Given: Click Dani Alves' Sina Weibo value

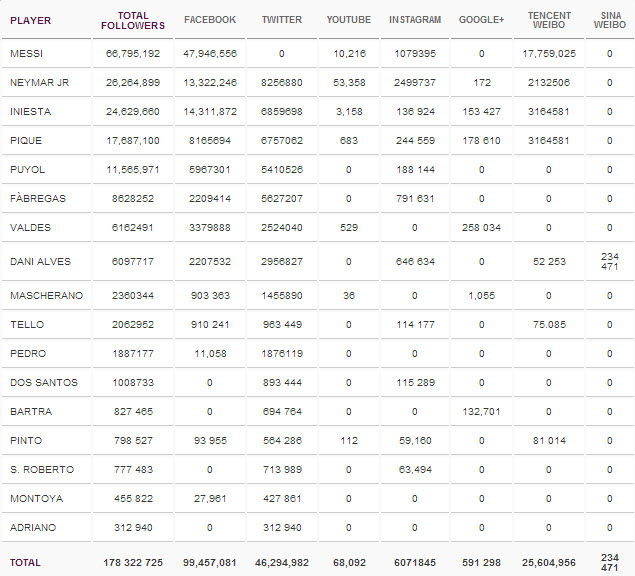Looking at the screenshot, I should pyautogui.click(x=611, y=262).
